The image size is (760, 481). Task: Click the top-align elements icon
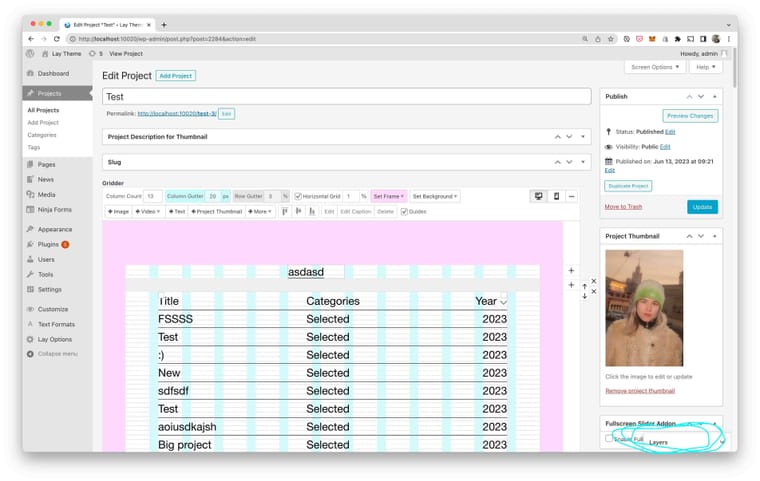tap(285, 211)
